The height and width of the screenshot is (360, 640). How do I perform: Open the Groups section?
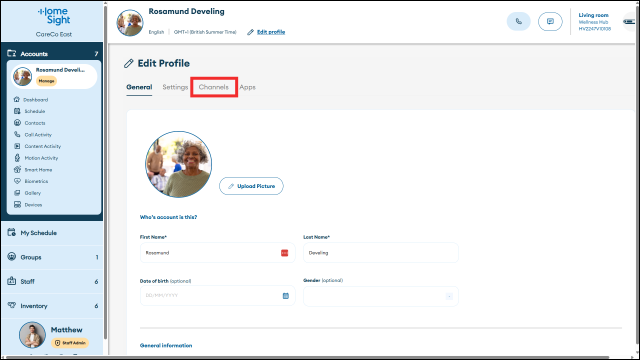tap(53, 257)
